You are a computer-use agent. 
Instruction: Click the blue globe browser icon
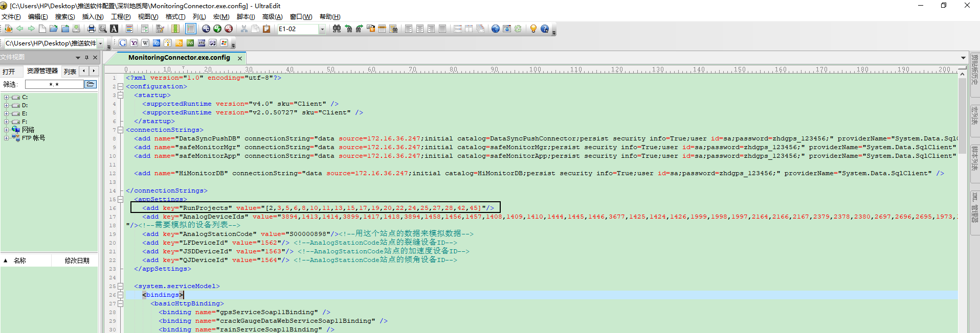tap(495, 29)
